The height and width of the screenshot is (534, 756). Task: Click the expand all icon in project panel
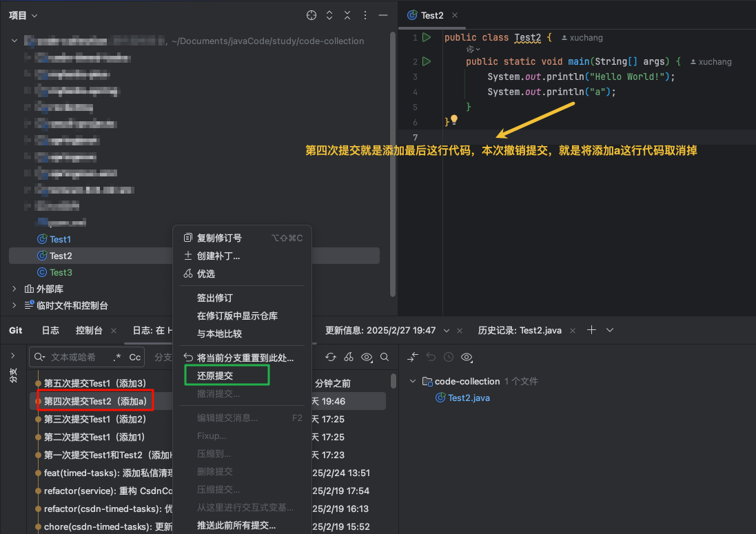pos(329,15)
